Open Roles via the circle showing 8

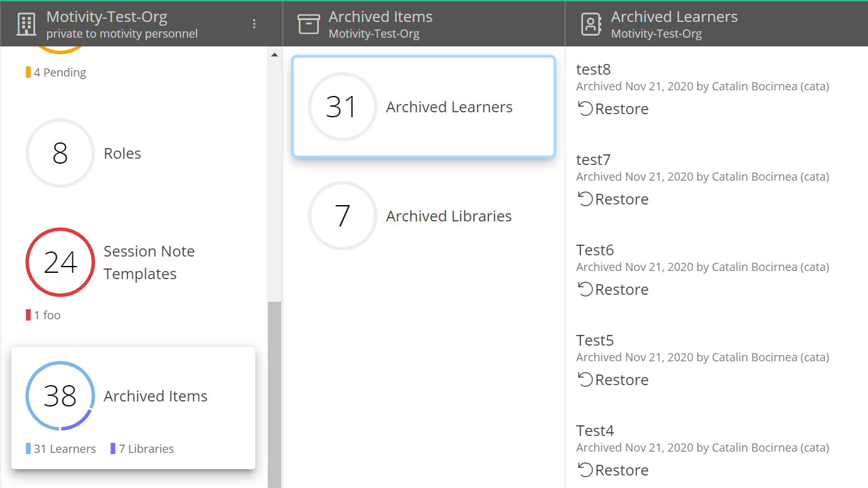coord(60,153)
